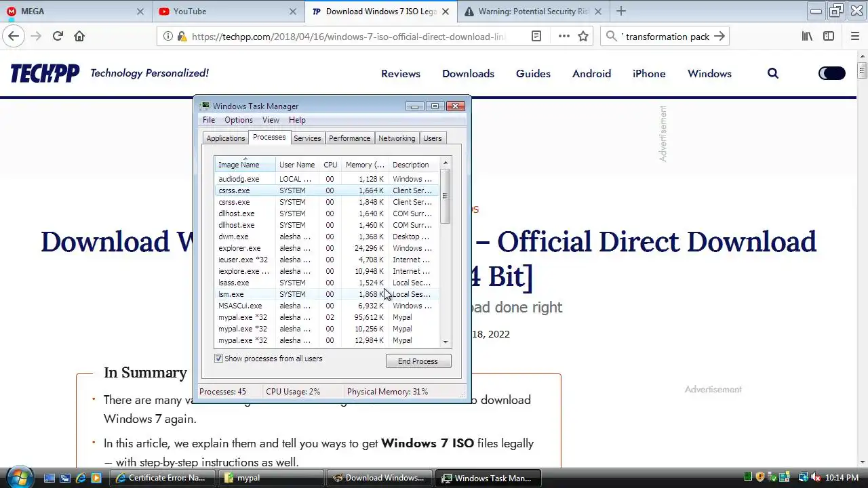This screenshot has height=488, width=868.
Task: Toggle TechPP dark mode switch
Action: pyautogui.click(x=832, y=73)
